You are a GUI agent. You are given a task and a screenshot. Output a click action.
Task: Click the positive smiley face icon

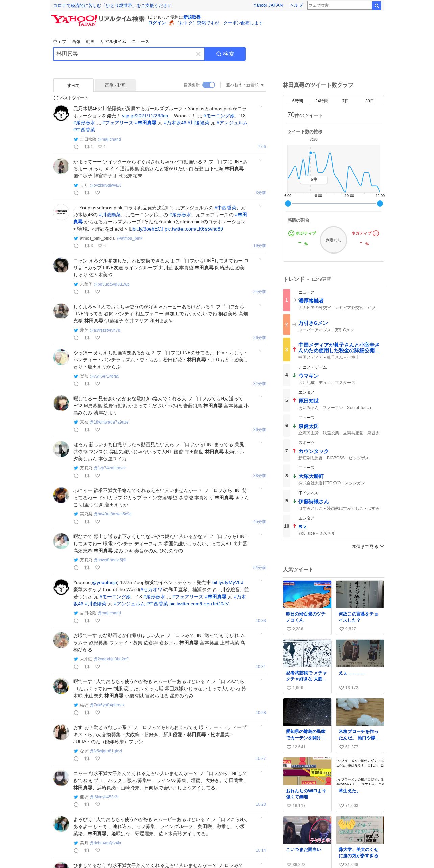(291, 233)
